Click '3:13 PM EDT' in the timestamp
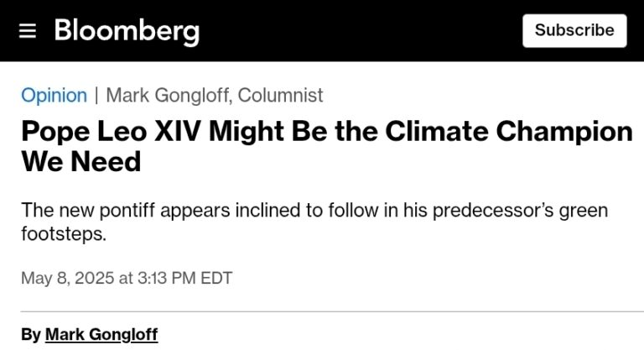 coord(184,278)
